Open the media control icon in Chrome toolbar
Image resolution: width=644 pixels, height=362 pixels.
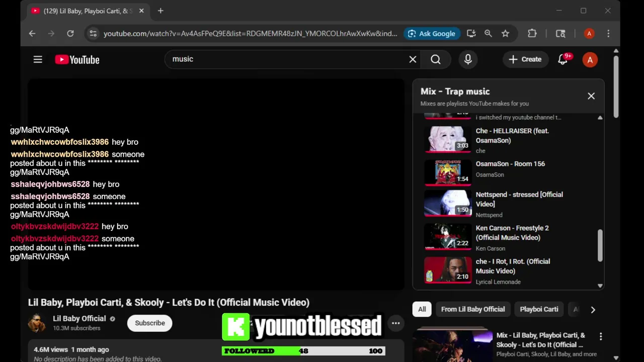point(560,34)
